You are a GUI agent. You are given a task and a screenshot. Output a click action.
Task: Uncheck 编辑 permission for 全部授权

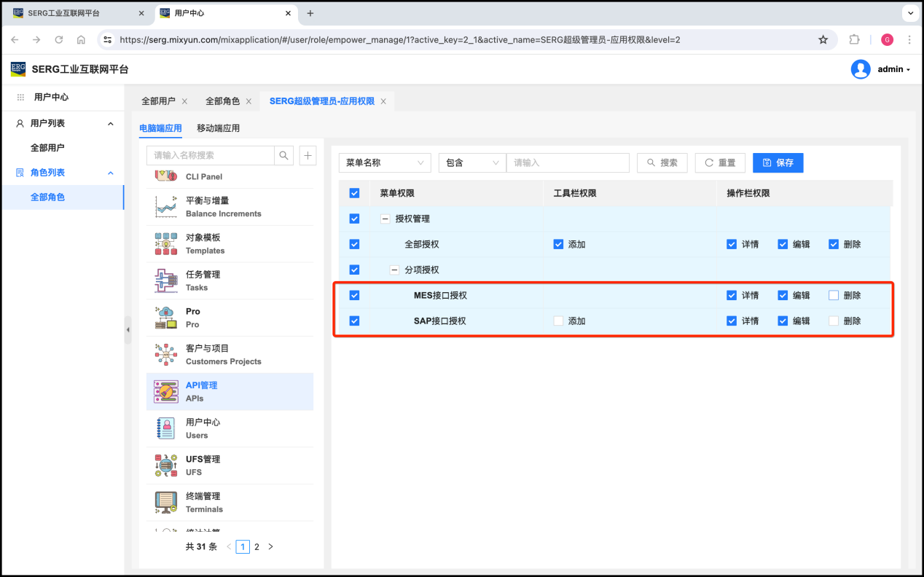click(x=783, y=244)
